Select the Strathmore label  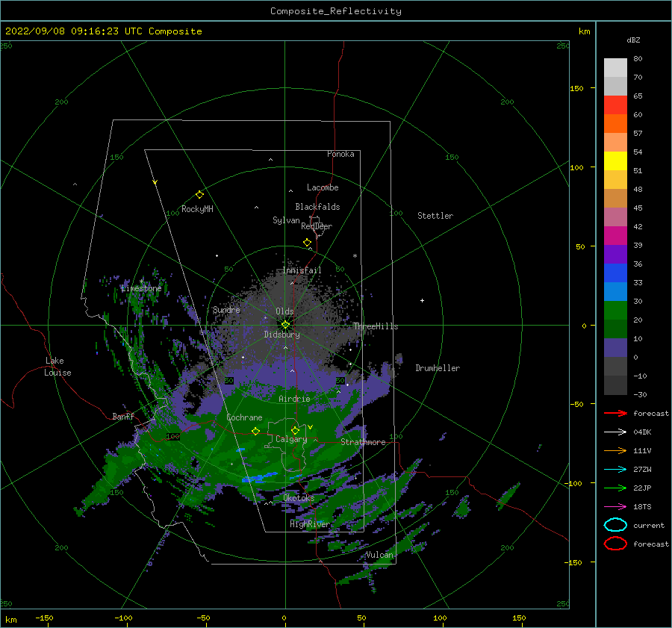pyautogui.click(x=363, y=442)
